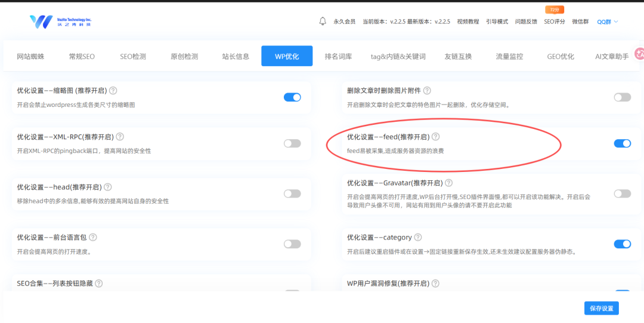Enable the 前台语言包 toggle
This screenshot has height=323, width=644.
[292, 244]
